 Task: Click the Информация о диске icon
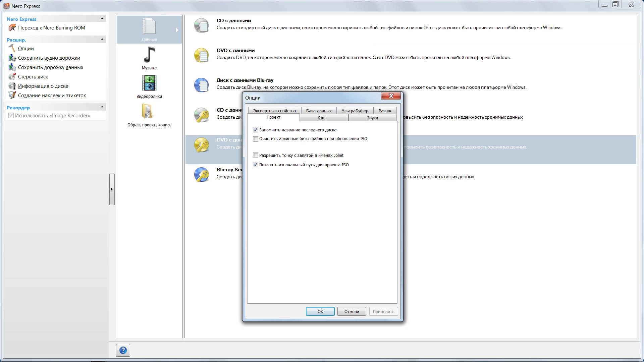click(x=12, y=86)
